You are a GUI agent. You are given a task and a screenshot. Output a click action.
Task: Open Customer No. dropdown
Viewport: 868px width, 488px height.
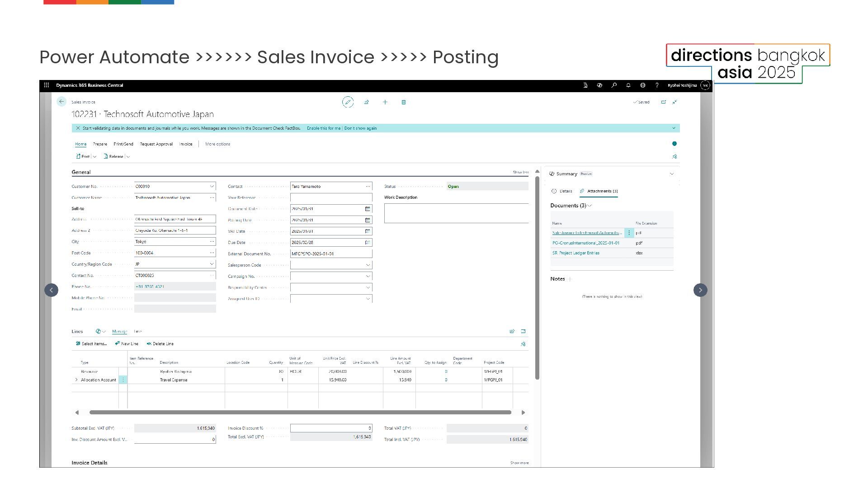212,187
